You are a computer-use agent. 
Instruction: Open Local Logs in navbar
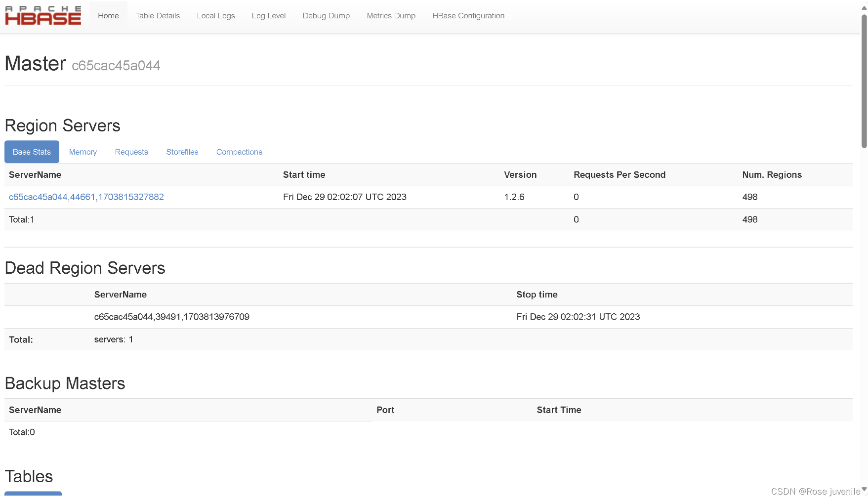(x=216, y=16)
